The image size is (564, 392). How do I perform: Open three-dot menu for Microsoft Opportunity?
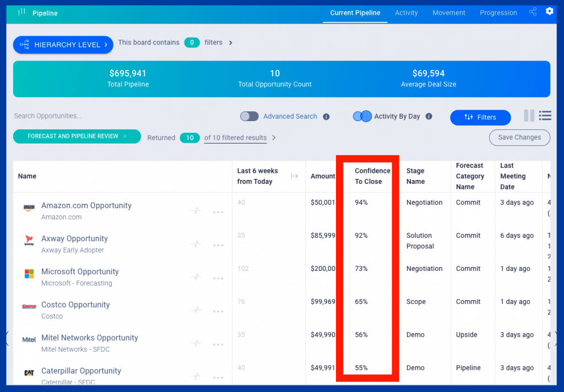[218, 279]
